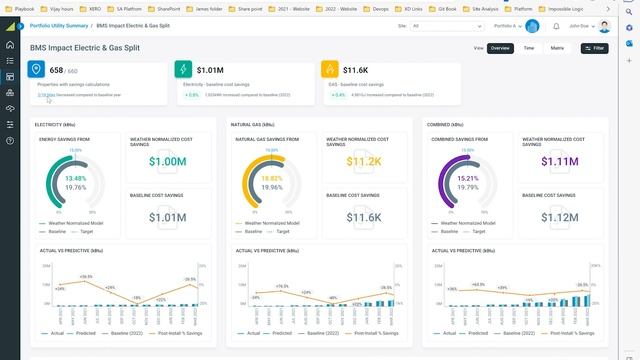
Task: Click the blue location pin icon
Action: (x=36, y=69)
